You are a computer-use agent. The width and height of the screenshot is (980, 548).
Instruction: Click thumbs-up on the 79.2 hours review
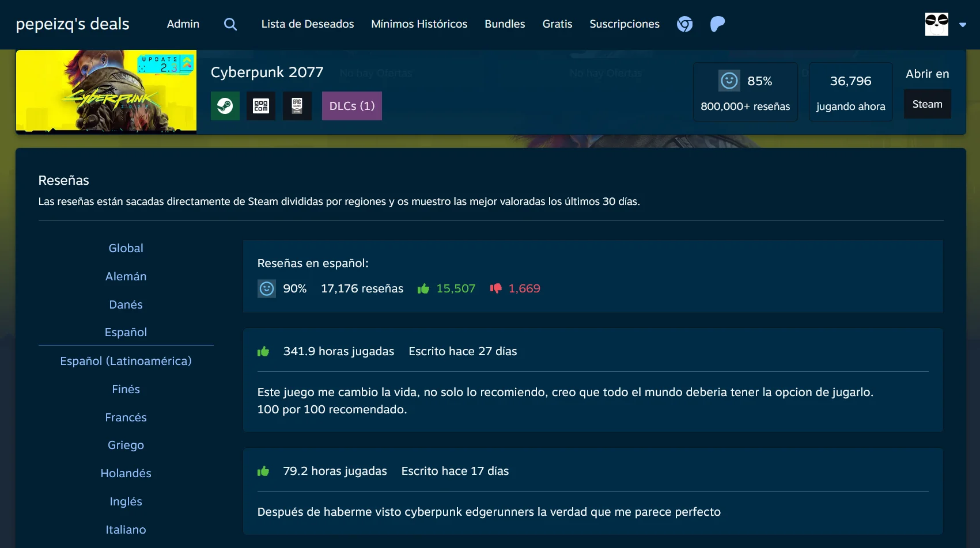(x=263, y=471)
